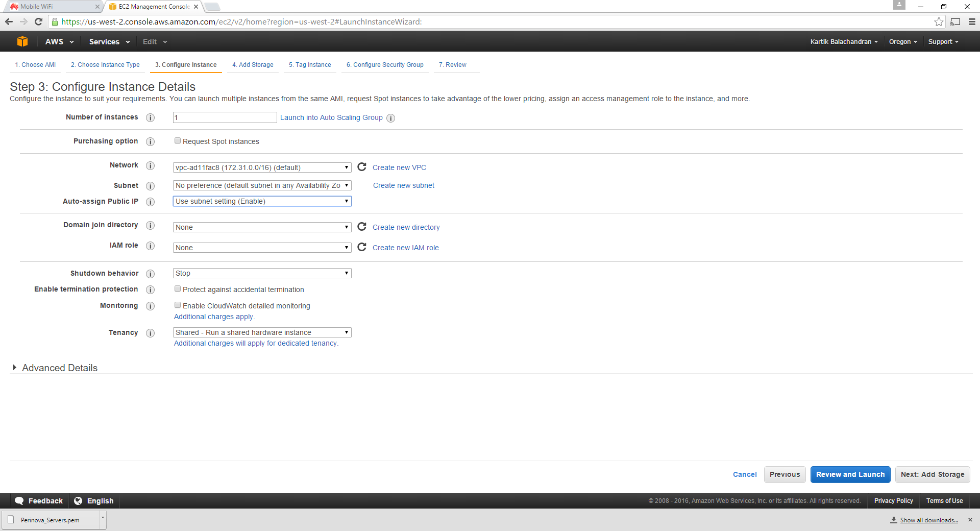Cancel the launch instance wizard
This screenshot has height=531, width=980.
pyautogui.click(x=745, y=474)
